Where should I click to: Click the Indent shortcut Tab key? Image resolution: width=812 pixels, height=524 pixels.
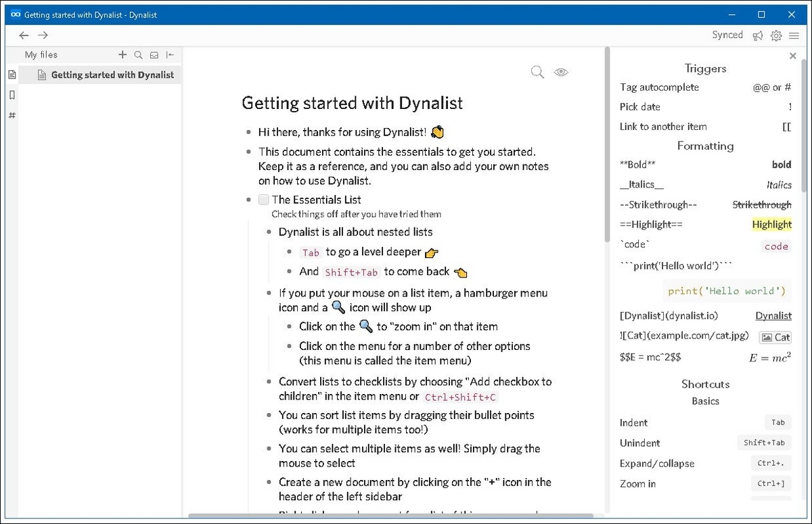[x=778, y=422]
